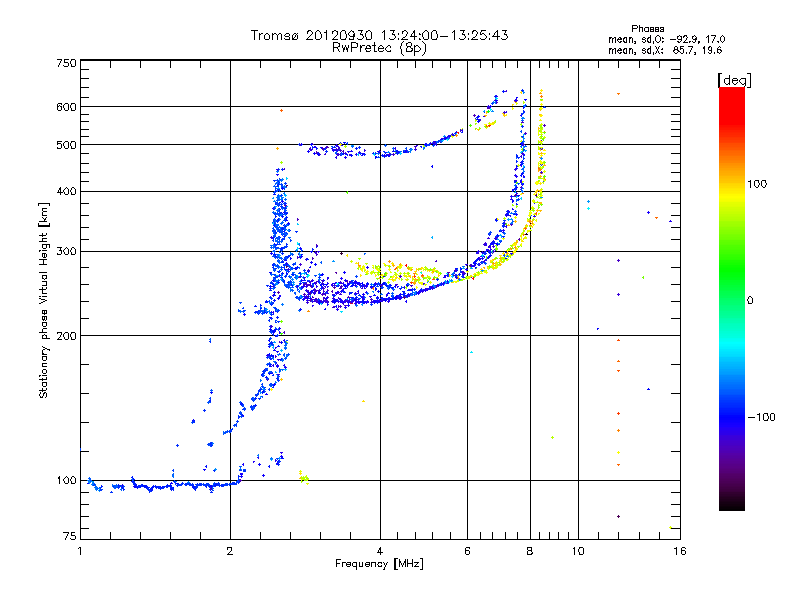Image resolution: width=800 pixels, height=600 pixels.
Task: Click the 'Frequency [MHz]' x-axis title
Action: click(x=379, y=564)
